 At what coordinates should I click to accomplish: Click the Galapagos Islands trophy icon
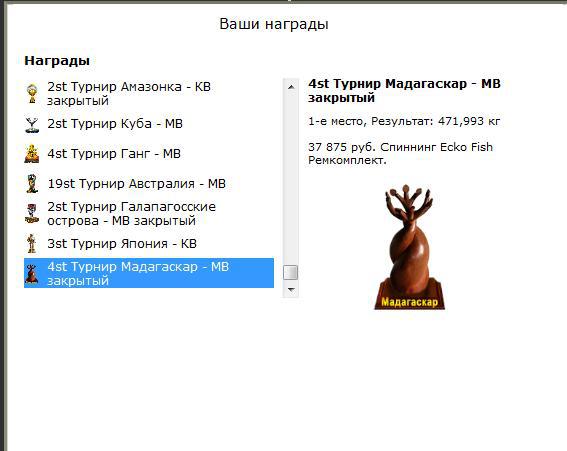coord(32,213)
